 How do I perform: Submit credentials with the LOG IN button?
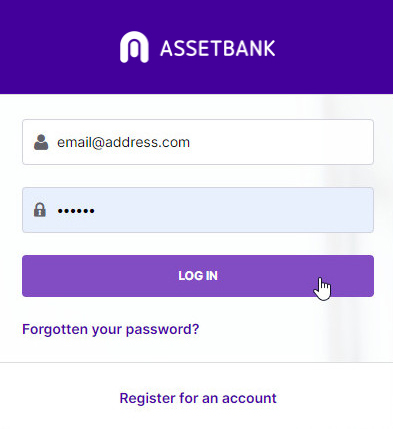pyautogui.click(x=198, y=276)
